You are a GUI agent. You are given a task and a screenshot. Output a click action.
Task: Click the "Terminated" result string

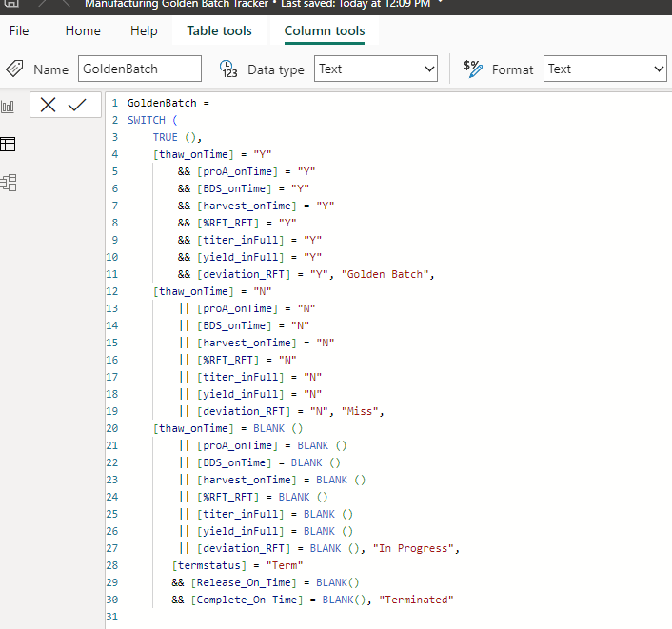point(416,600)
